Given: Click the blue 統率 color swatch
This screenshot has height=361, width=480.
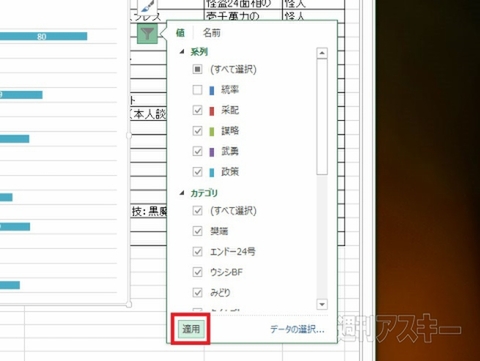Looking at the screenshot, I should [x=212, y=90].
